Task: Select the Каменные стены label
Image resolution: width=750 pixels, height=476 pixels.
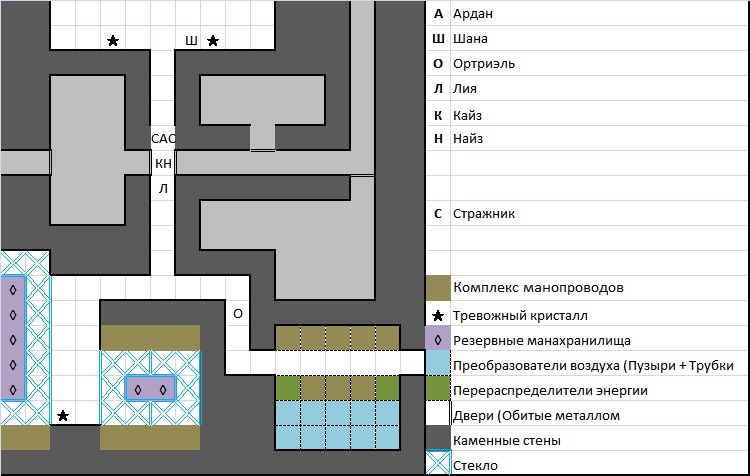Action: (x=507, y=441)
